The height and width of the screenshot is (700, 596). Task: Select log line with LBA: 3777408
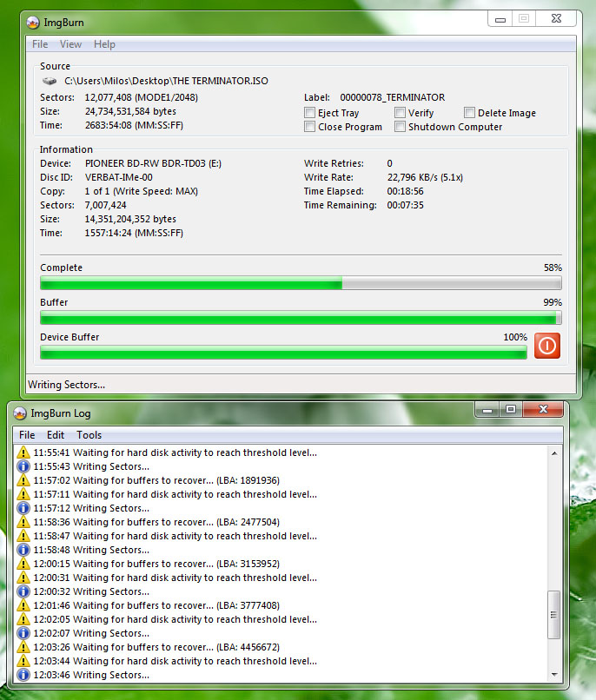[x=156, y=605]
